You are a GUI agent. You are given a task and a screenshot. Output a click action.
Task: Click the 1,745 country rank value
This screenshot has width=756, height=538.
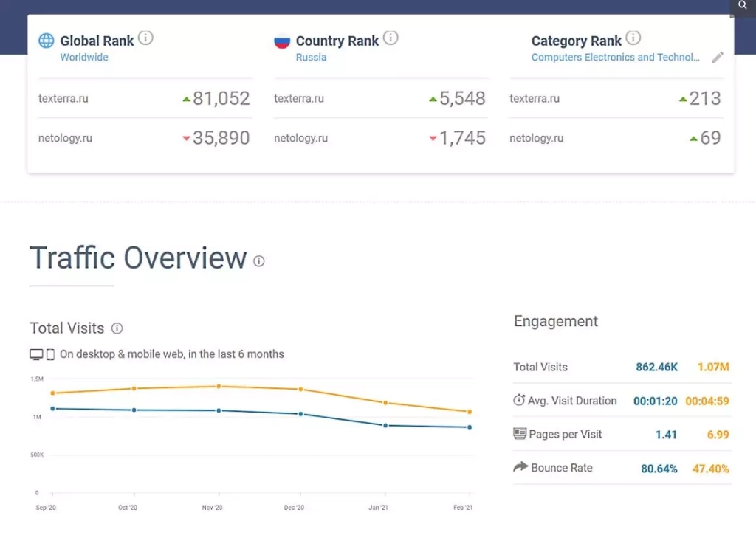[x=462, y=138]
